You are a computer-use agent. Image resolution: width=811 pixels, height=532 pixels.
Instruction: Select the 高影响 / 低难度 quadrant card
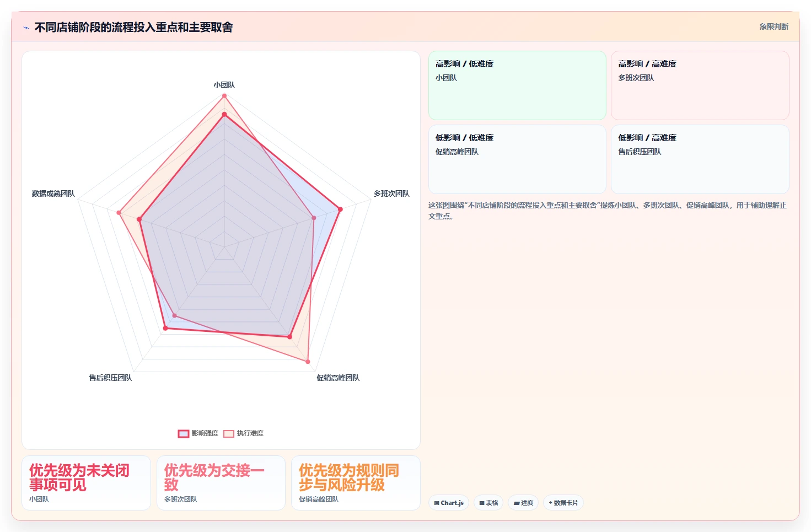coord(517,85)
